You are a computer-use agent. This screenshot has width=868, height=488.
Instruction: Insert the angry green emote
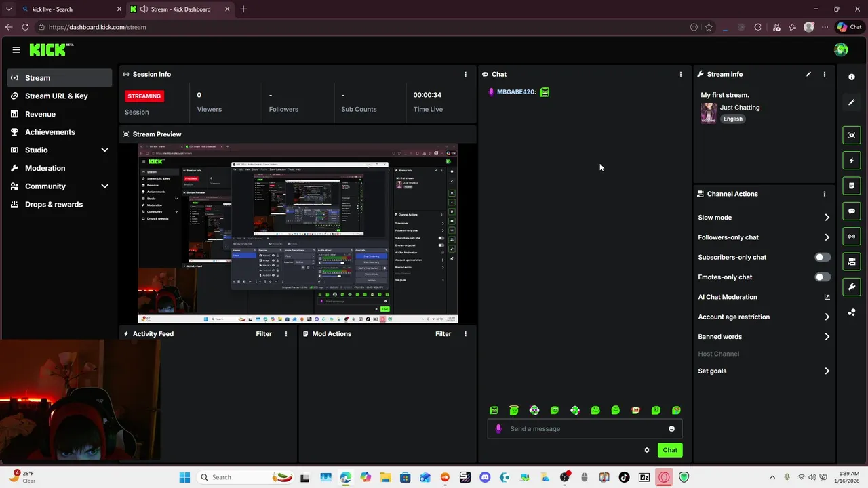click(x=494, y=410)
